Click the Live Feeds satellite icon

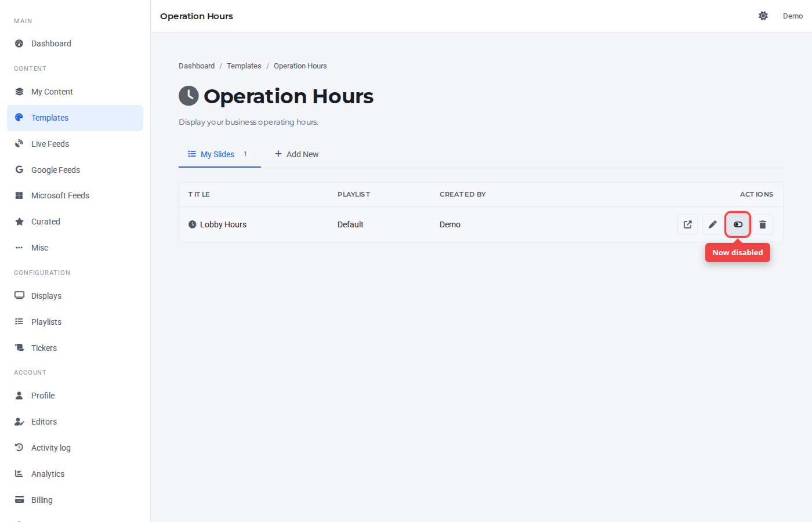coord(19,144)
